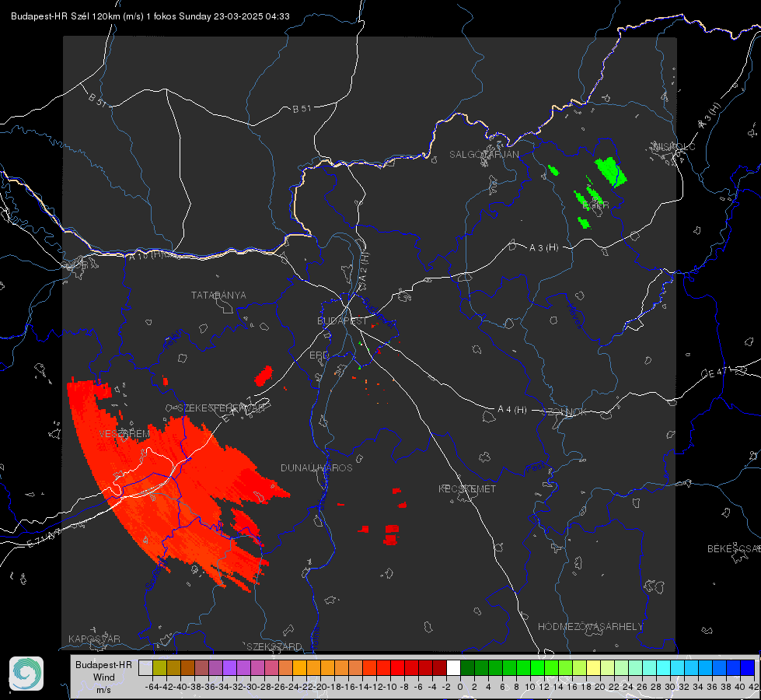This screenshot has width=761, height=700.
Task: Click the largest green wind echo beside Miskolc
Action: (610, 171)
